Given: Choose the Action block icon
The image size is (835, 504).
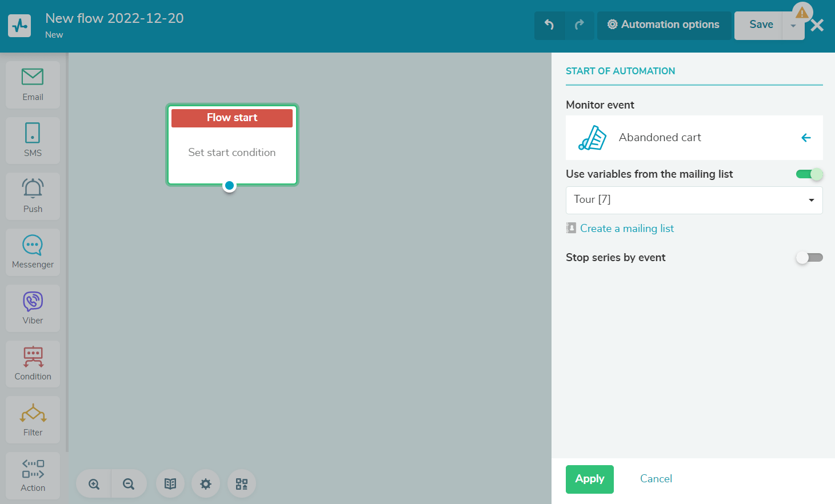Looking at the screenshot, I should tap(33, 475).
